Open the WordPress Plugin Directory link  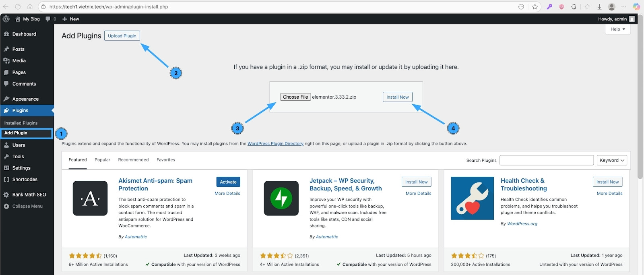pos(275,144)
